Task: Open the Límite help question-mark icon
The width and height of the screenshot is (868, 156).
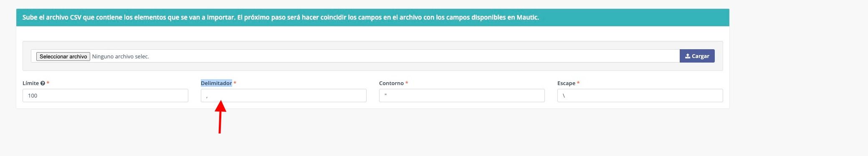Action: tap(43, 83)
